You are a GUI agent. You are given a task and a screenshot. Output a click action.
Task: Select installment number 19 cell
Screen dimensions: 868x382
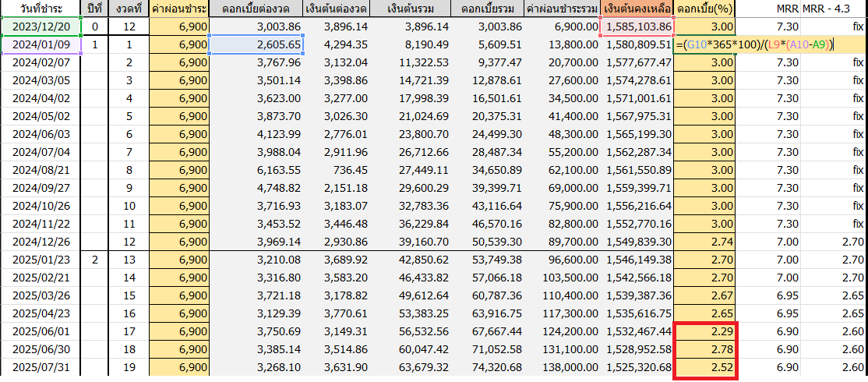pos(129,367)
